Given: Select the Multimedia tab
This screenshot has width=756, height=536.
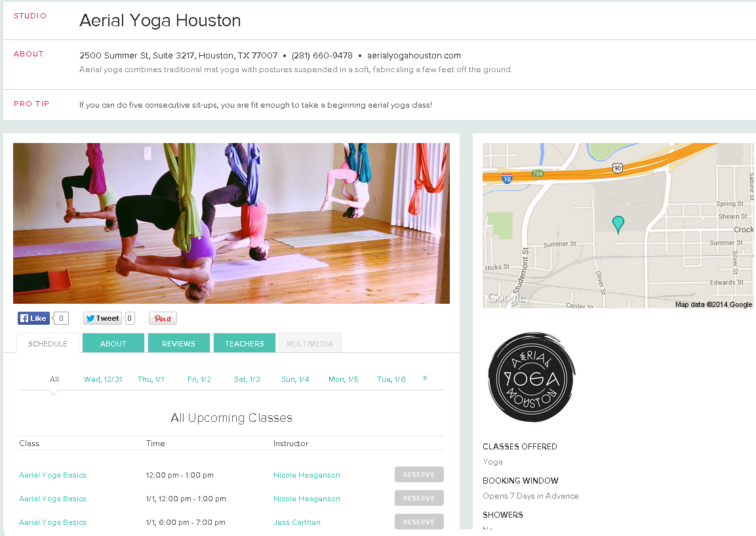Looking at the screenshot, I should pos(310,343).
